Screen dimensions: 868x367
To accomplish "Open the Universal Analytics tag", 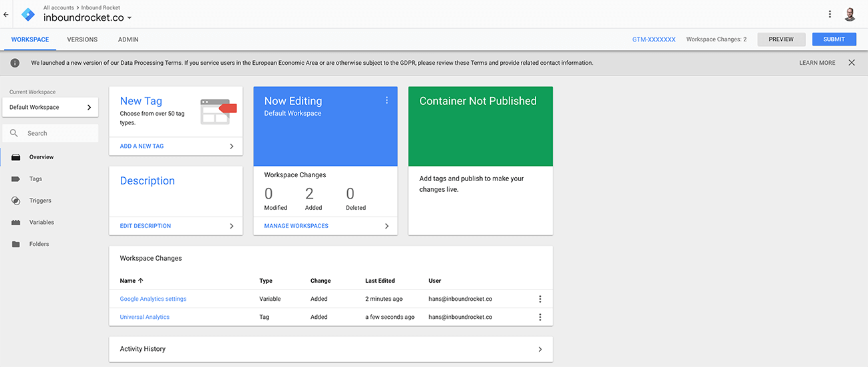I will 145,317.
